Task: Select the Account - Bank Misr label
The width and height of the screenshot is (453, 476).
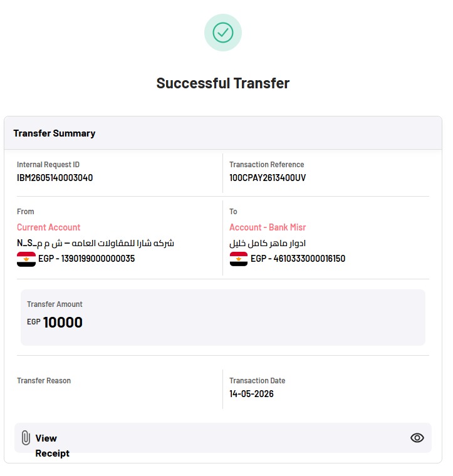Action: point(268,227)
